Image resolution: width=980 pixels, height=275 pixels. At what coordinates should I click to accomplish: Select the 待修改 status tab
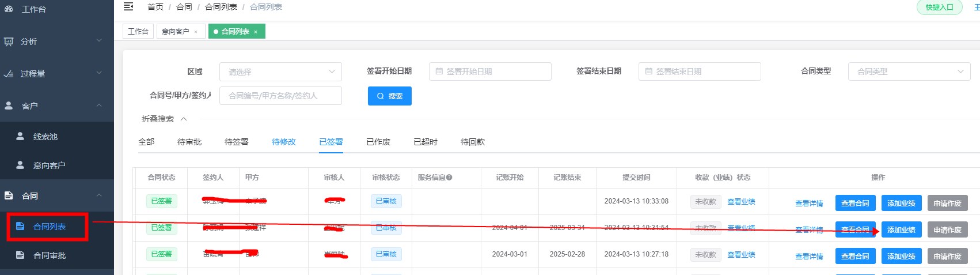[x=284, y=142]
